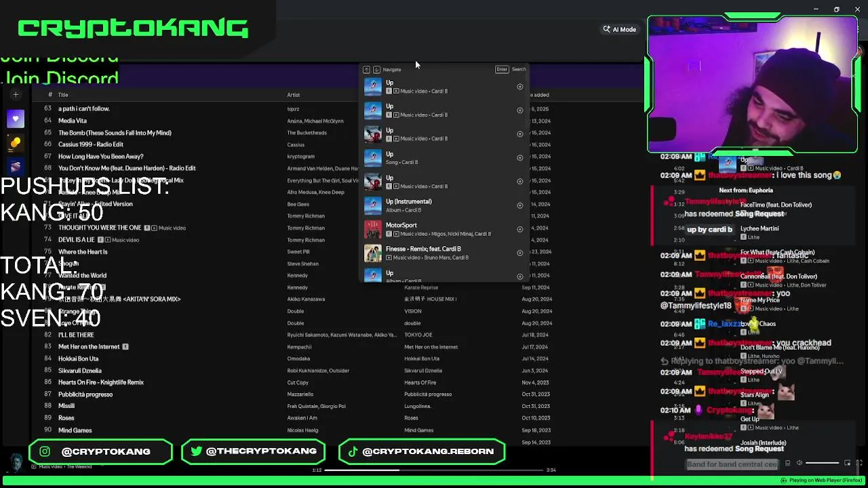Play track 64 "Media Vita"
This screenshot has height=488, width=868.
point(72,121)
